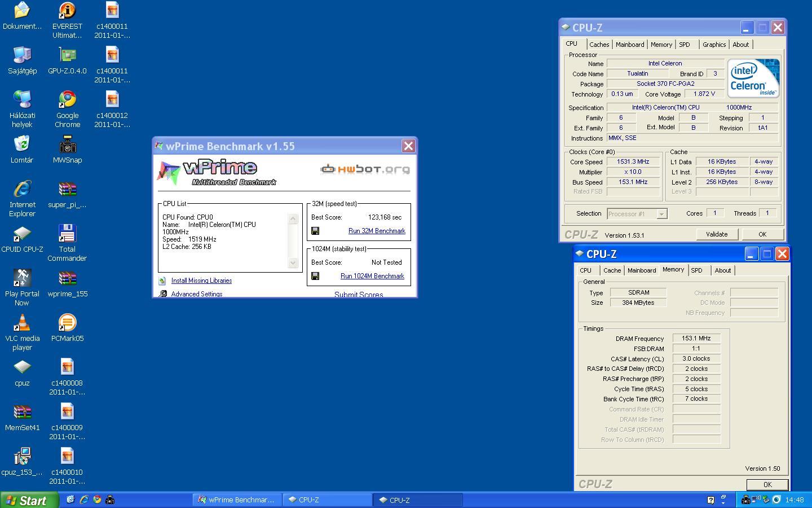This screenshot has width=812, height=508.
Task: Click save icon beside Run 1024M Benchmark
Action: point(315,276)
